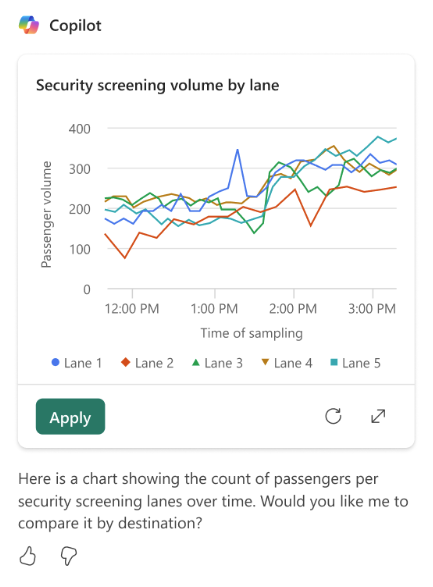433x587 pixels.
Task: Give a thumbs down to the response
Action: (x=68, y=556)
